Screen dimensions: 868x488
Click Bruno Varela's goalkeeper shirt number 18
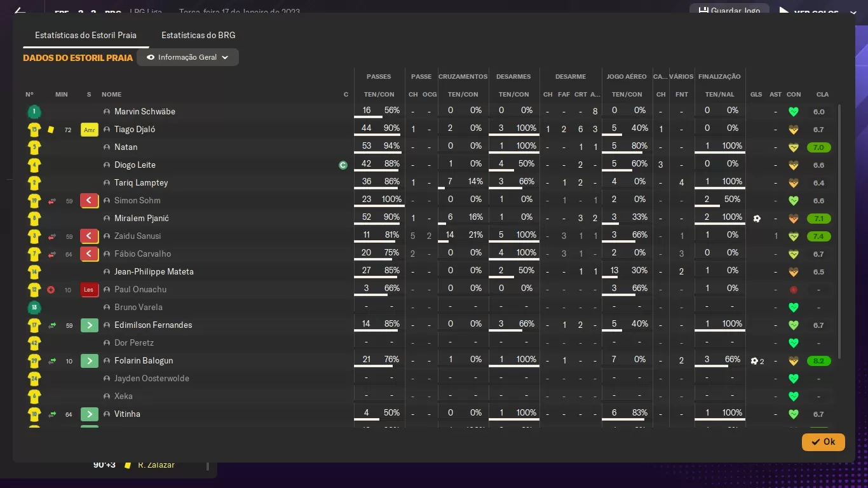(34, 308)
